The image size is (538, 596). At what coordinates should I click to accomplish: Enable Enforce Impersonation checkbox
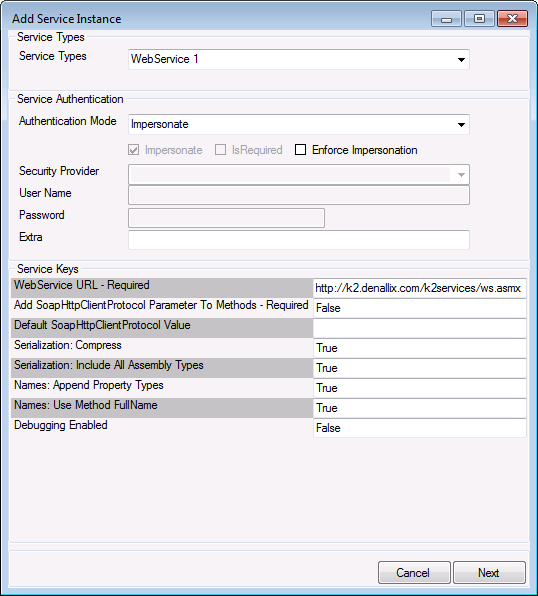(x=300, y=150)
